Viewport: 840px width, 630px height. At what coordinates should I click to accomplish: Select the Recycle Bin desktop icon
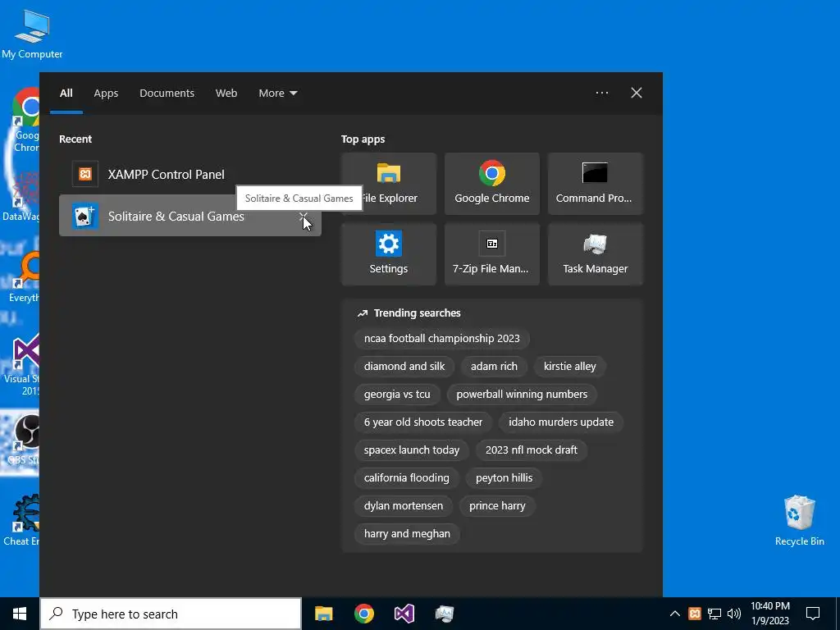[799, 521]
